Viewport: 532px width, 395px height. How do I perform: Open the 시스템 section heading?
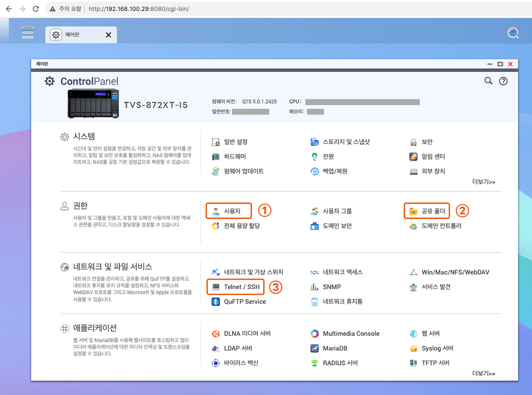click(84, 136)
